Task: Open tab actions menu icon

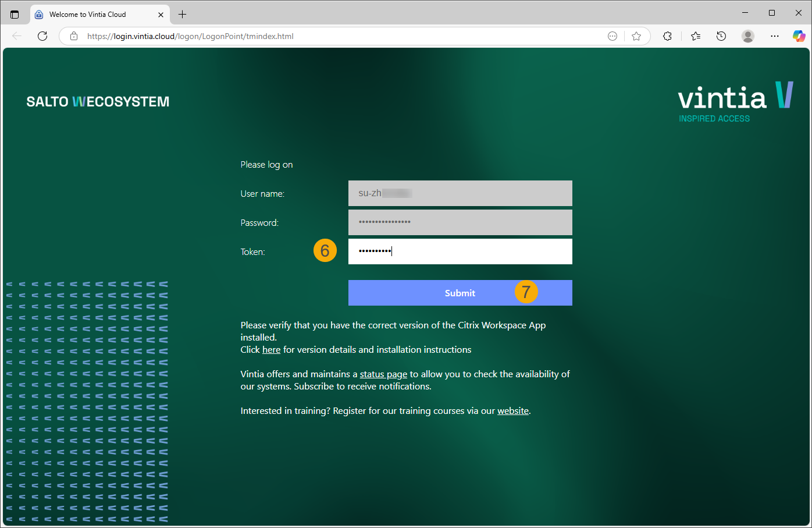Action: click(15, 15)
